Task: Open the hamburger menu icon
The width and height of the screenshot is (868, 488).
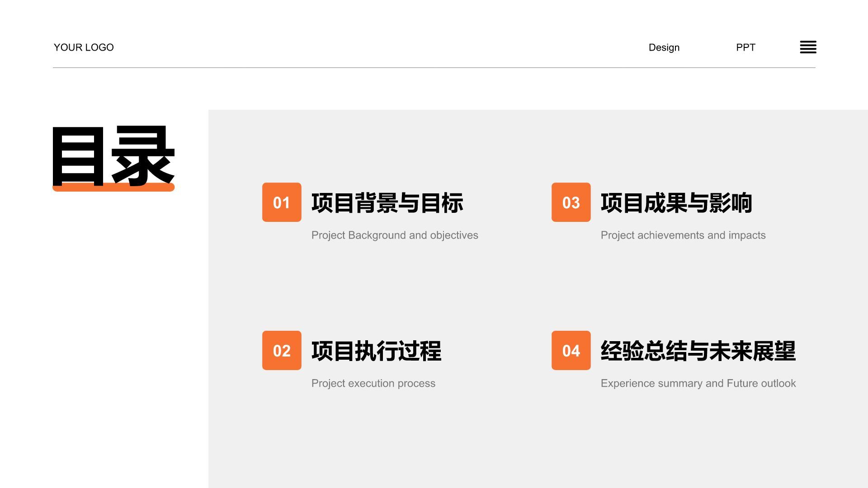Action: click(808, 47)
